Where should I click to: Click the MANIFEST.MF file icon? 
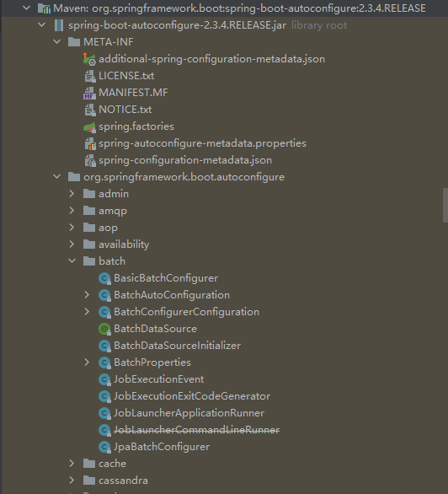click(89, 93)
